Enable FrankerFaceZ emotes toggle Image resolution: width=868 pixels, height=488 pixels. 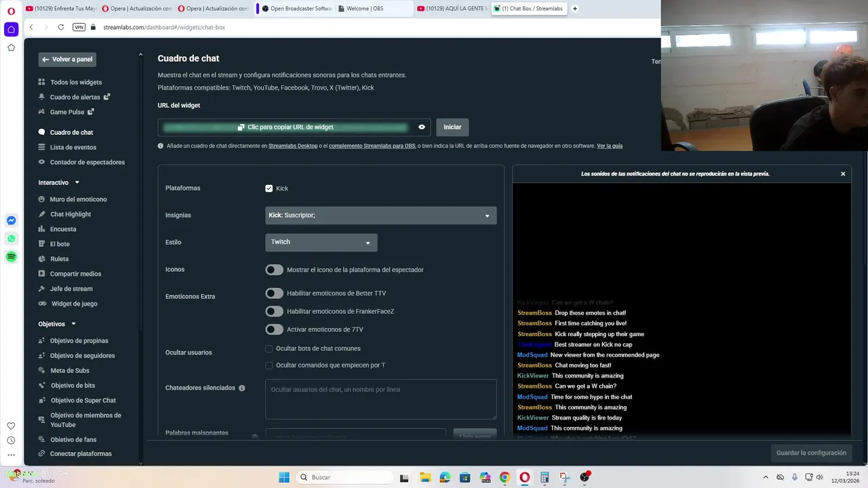[274, 311]
